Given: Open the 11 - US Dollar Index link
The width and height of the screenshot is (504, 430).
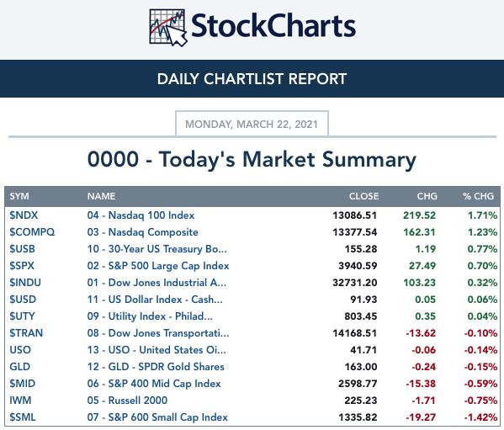Looking at the screenshot, I should pyautogui.click(x=155, y=300).
